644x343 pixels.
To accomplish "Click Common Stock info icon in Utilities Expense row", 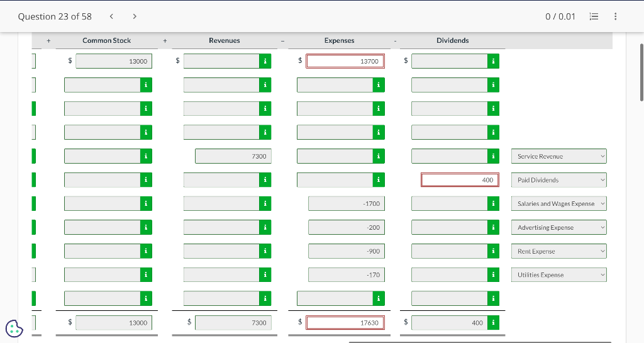I will [146, 275].
